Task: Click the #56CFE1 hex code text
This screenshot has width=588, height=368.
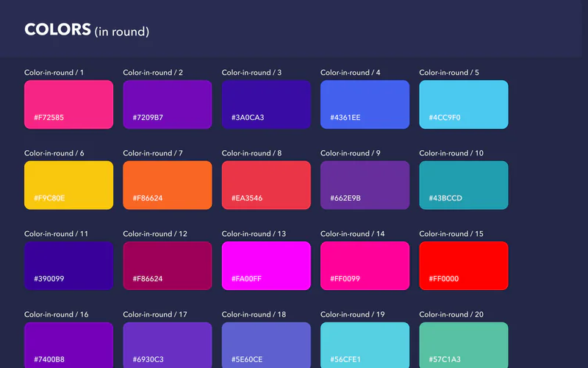Action: click(x=345, y=360)
